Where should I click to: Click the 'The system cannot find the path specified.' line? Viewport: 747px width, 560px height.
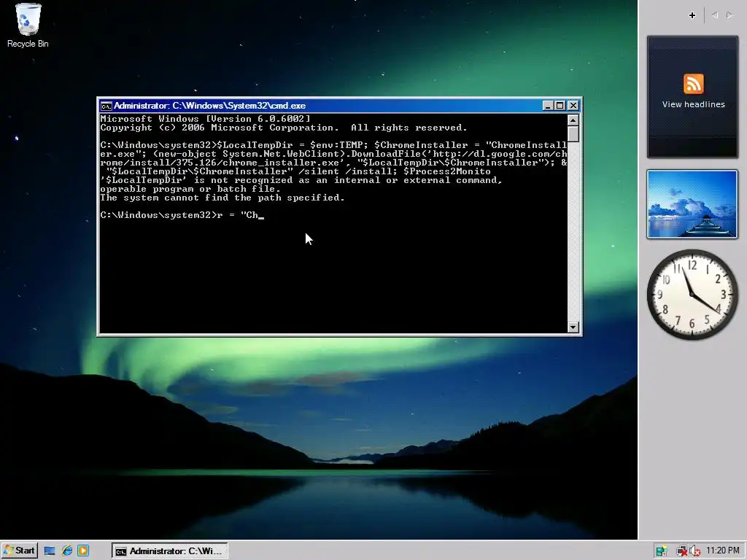[222, 198]
